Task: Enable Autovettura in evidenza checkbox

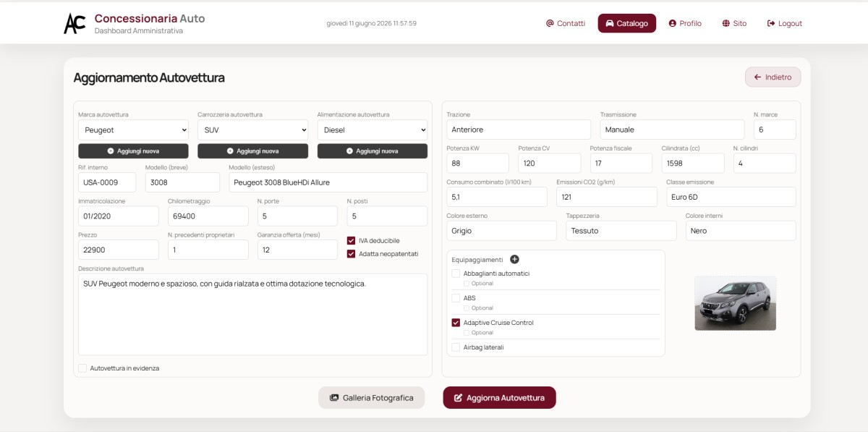Action: point(82,368)
